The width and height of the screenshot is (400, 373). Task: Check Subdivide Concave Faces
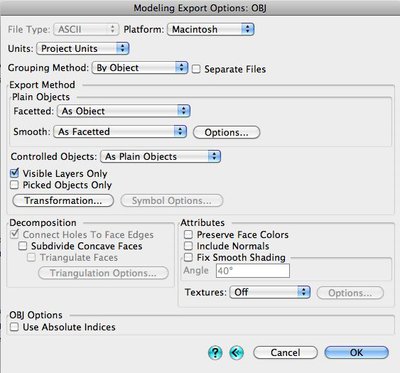(23, 246)
